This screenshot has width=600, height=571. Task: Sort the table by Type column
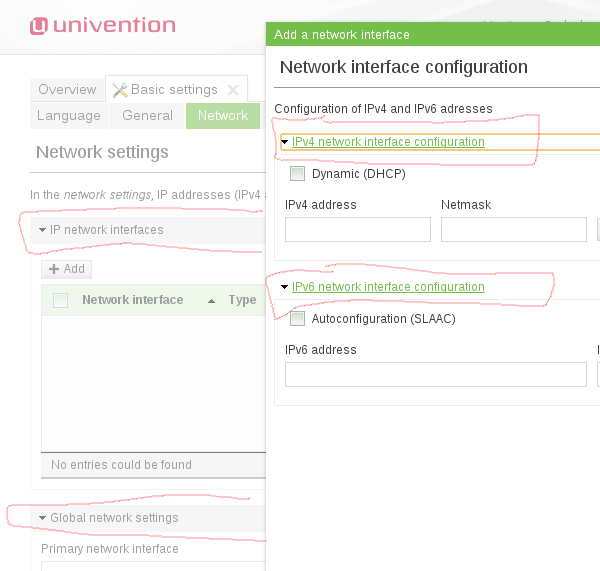[x=242, y=300]
